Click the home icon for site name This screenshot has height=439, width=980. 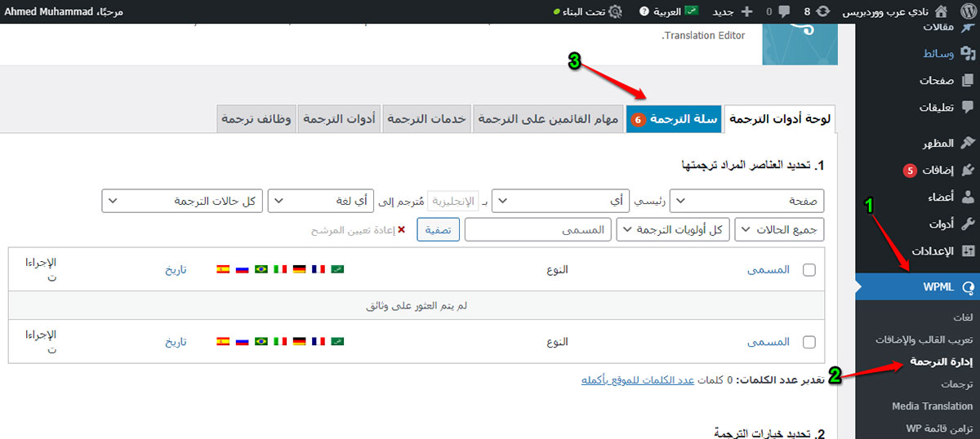click(x=941, y=11)
